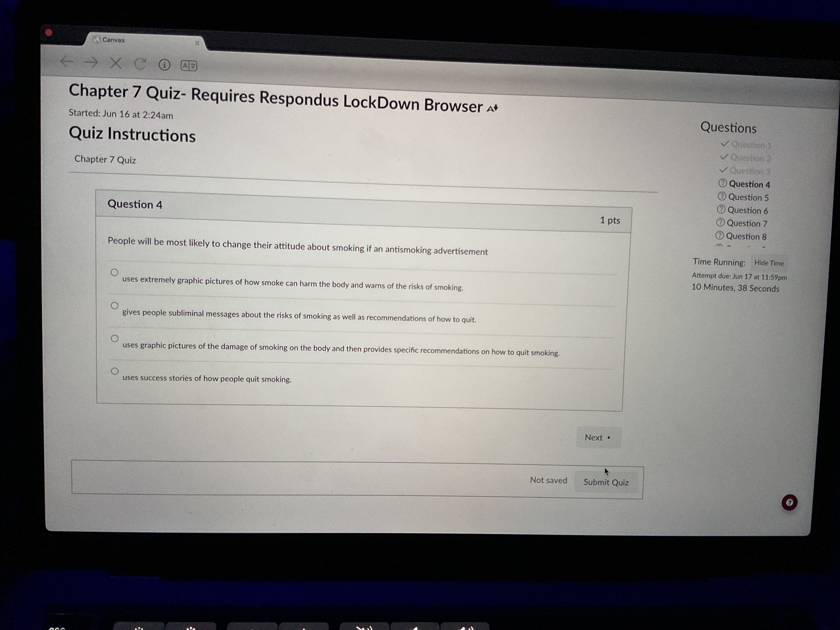The width and height of the screenshot is (840, 630).
Task: Click the immersive reader icon beside quiz title
Action: coord(492,109)
